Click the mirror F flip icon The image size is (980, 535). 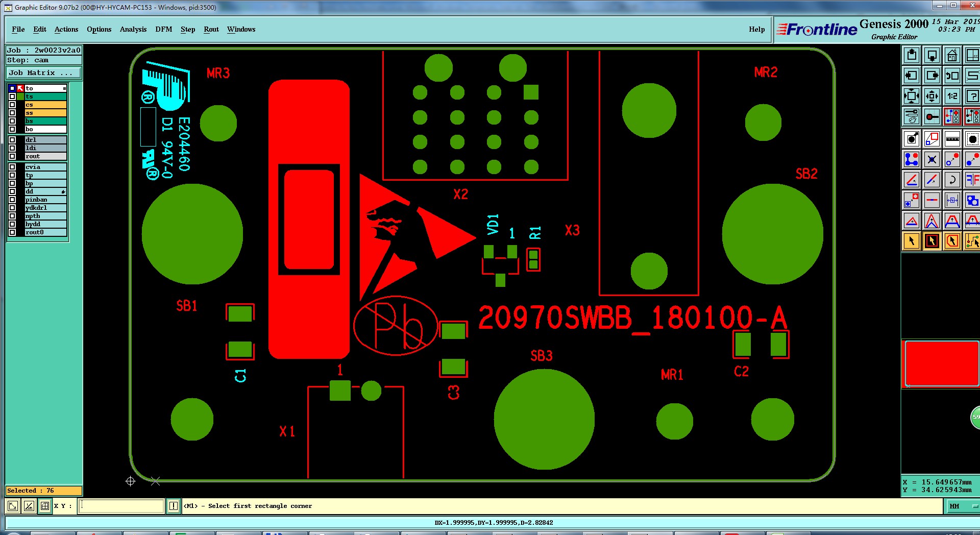(x=972, y=180)
